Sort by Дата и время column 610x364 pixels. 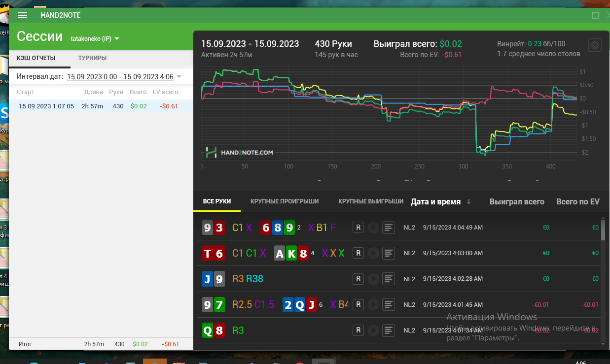point(440,201)
